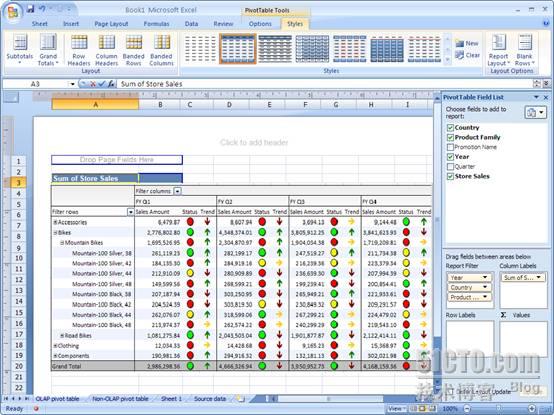Check the Promotion Name field checkbox

pyautogui.click(x=450, y=147)
